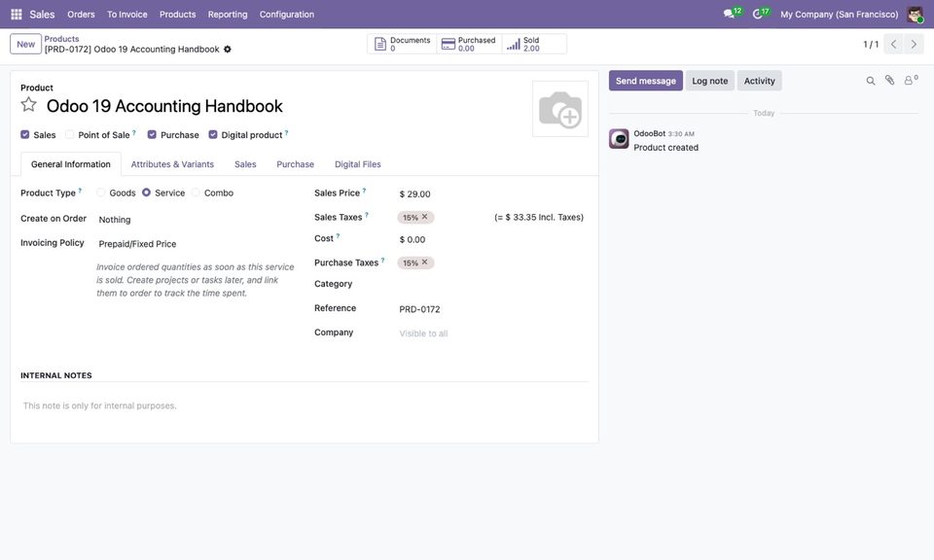Switch to the Attributes & Variants tab
The image size is (934, 560).
click(172, 164)
